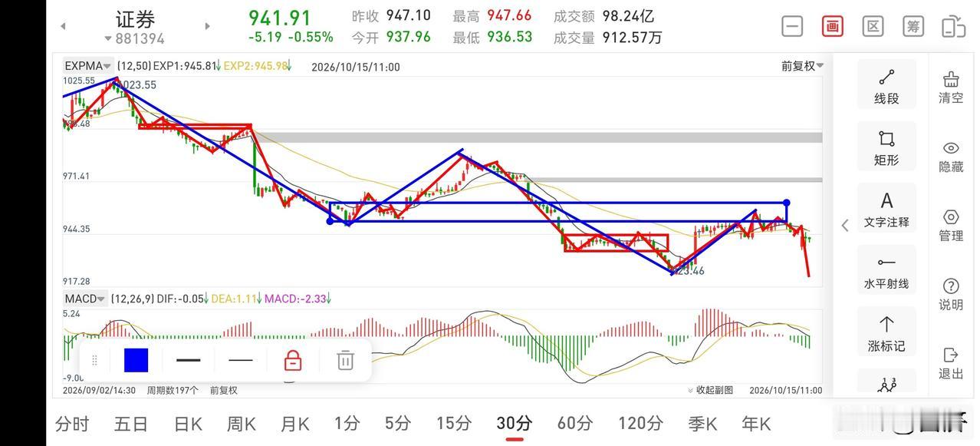The image size is (980, 446).
Task: Tap the -5.19 -0.55% change figure
Action: click(x=291, y=37)
